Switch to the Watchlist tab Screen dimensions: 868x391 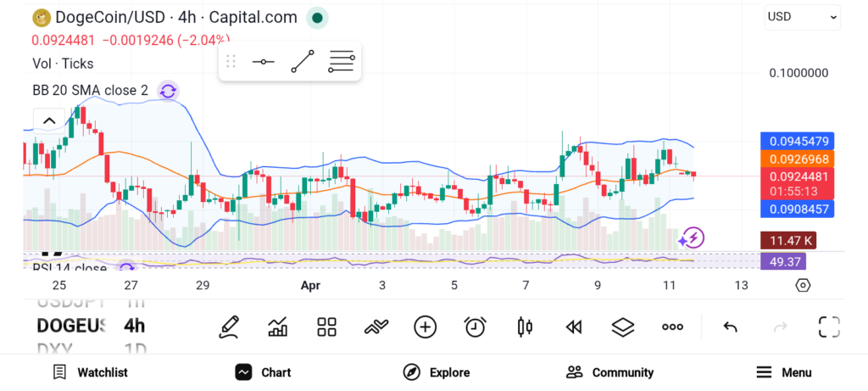(90, 372)
